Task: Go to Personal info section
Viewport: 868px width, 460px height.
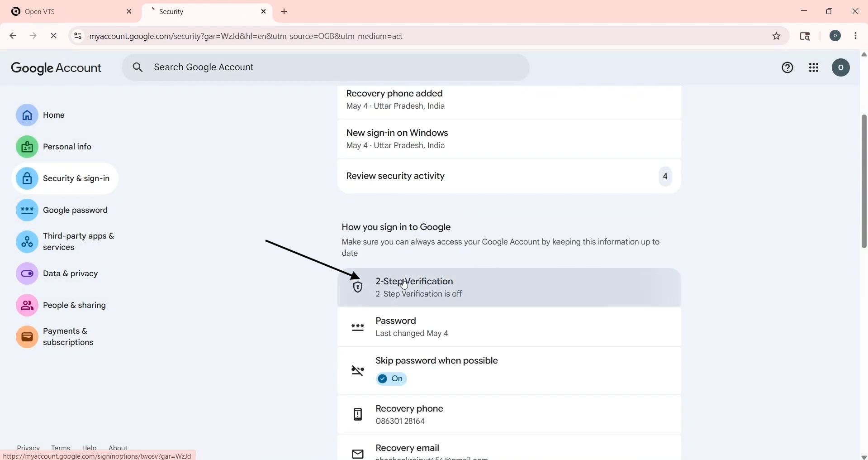Action: [x=67, y=147]
